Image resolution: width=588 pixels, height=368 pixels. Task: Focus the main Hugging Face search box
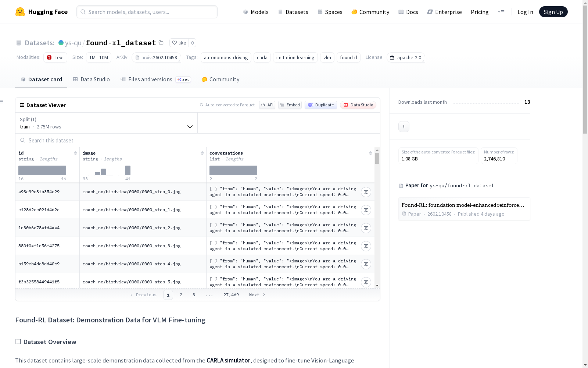[x=147, y=12]
